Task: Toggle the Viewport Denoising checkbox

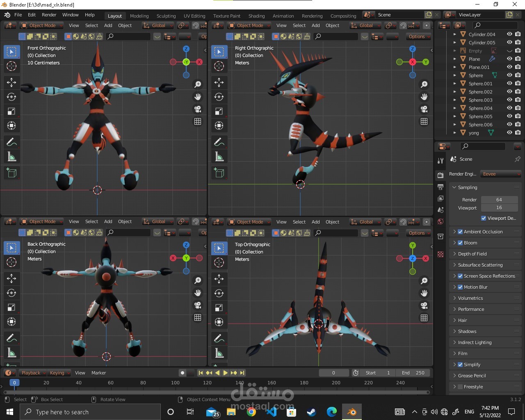Action: click(x=484, y=218)
